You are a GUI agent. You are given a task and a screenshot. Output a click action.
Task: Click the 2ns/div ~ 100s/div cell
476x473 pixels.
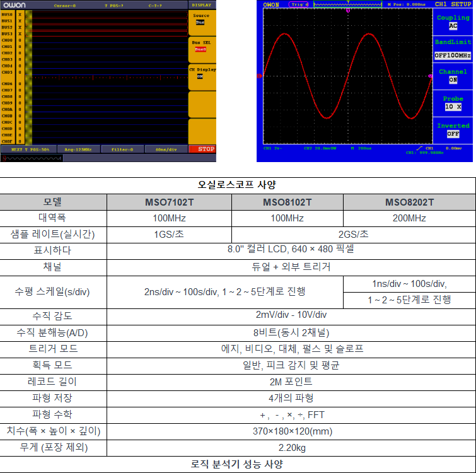tap(224, 292)
